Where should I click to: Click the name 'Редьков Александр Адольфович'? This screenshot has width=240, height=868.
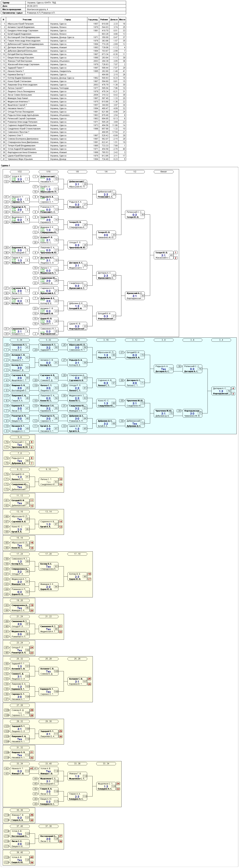(x=23, y=115)
